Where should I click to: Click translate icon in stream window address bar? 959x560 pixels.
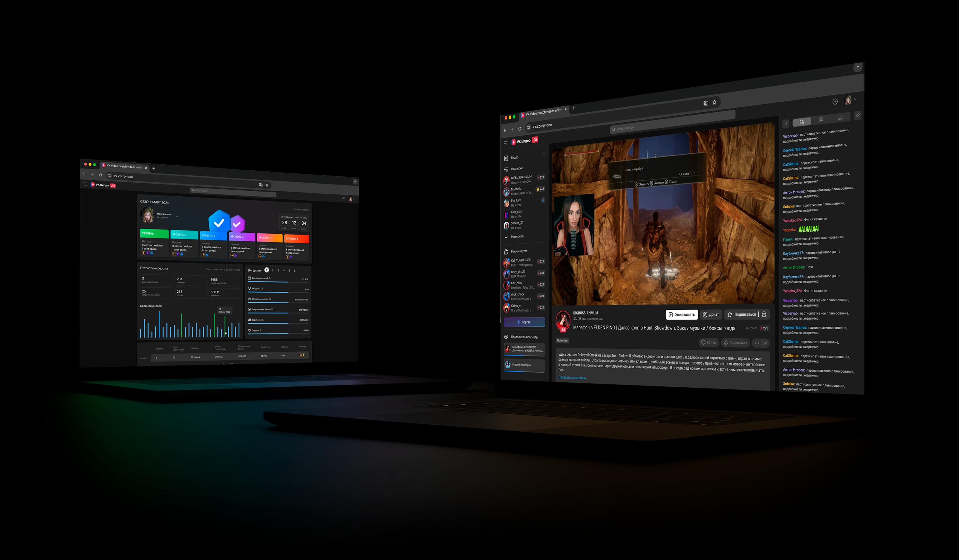[705, 103]
